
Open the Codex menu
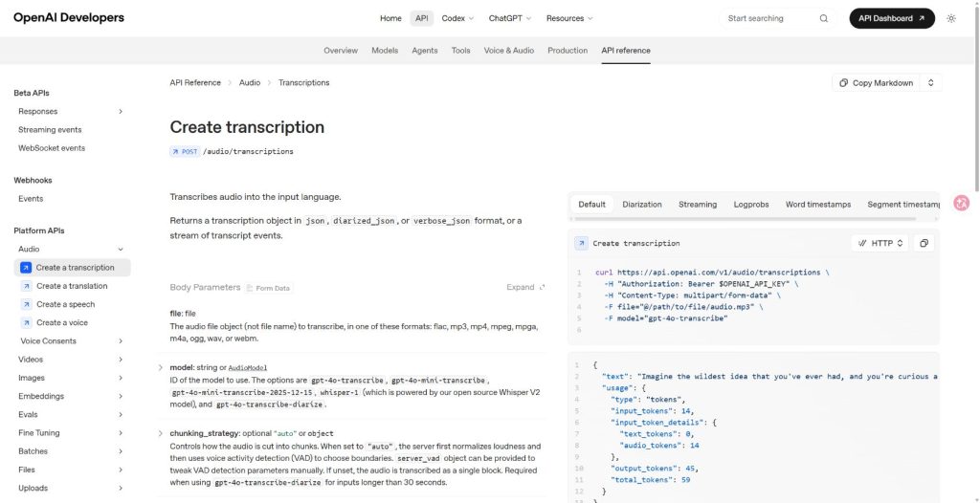[x=457, y=19]
